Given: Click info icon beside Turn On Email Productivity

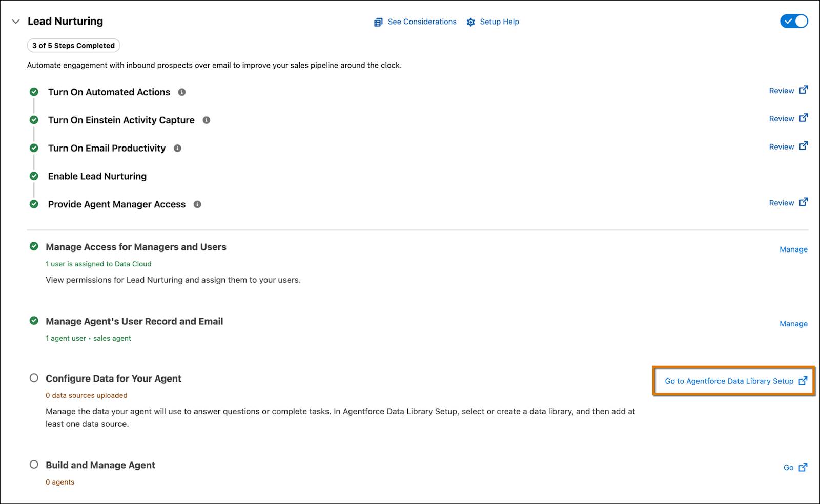Looking at the screenshot, I should (x=177, y=149).
